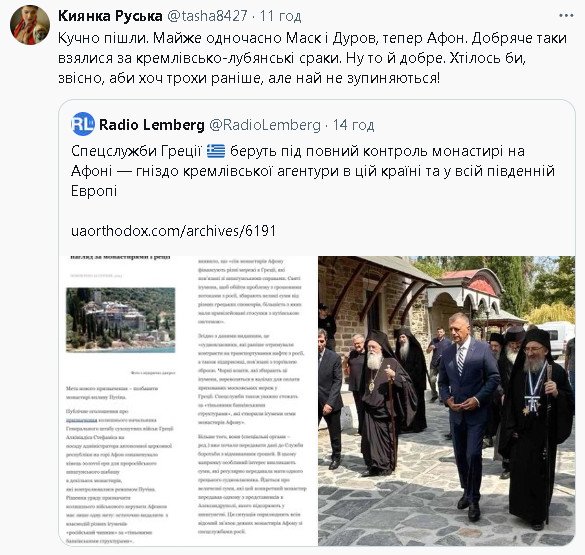
Task: Click the Radio Lemberg account name
Action: coord(152,125)
